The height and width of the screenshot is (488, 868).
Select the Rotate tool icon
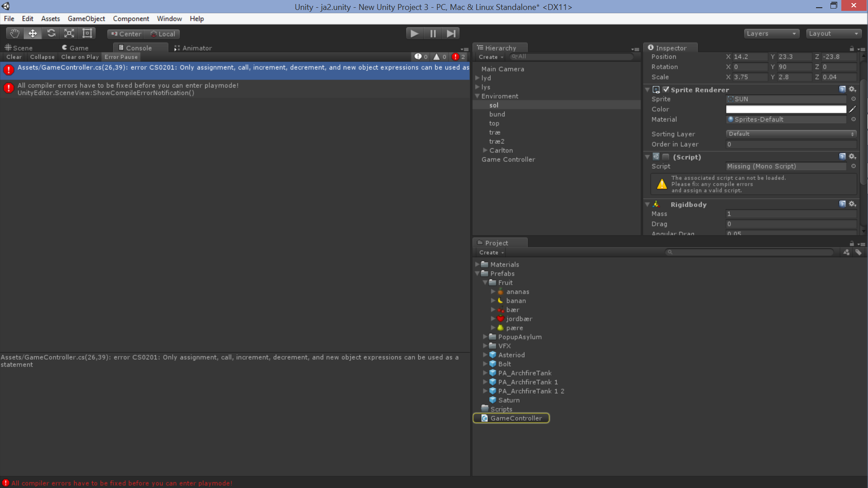(x=51, y=33)
